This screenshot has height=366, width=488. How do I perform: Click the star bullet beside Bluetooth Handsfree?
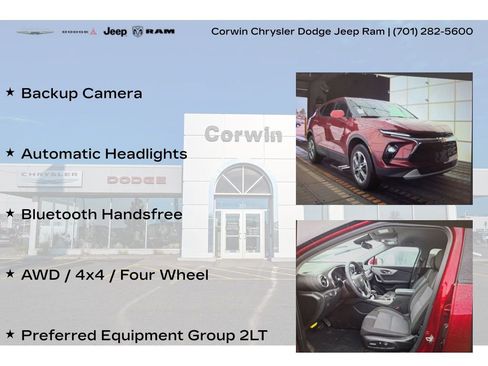10,213
